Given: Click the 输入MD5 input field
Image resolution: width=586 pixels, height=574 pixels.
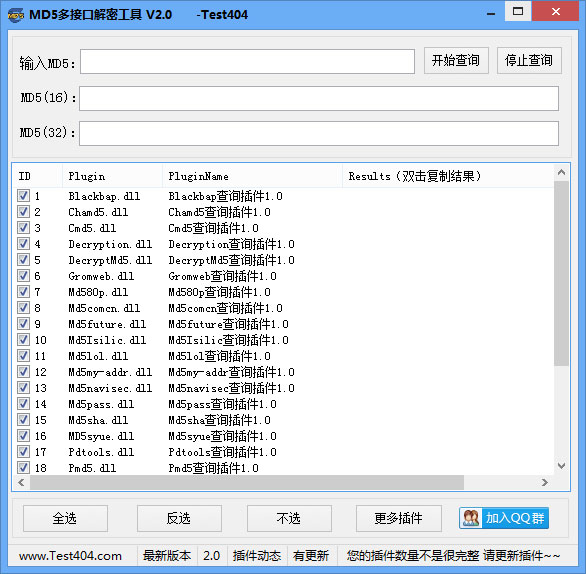Looking at the screenshot, I should [x=247, y=61].
